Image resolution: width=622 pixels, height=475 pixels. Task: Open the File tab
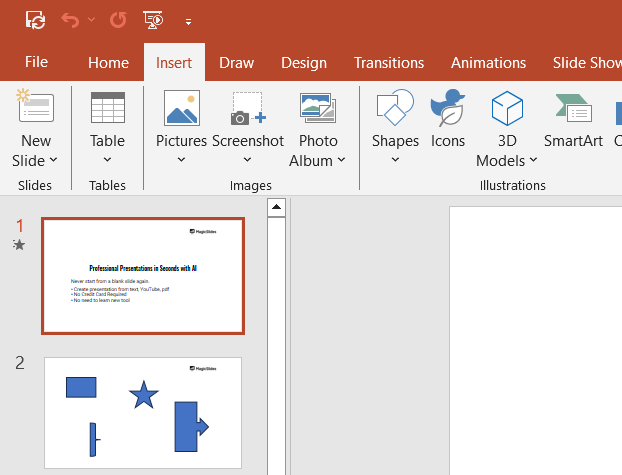tap(36, 62)
